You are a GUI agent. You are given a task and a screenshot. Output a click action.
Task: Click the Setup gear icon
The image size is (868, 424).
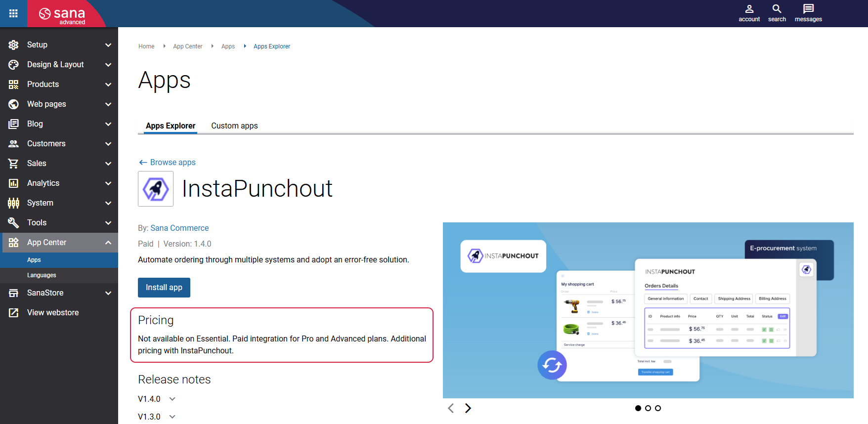tap(13, 45)
